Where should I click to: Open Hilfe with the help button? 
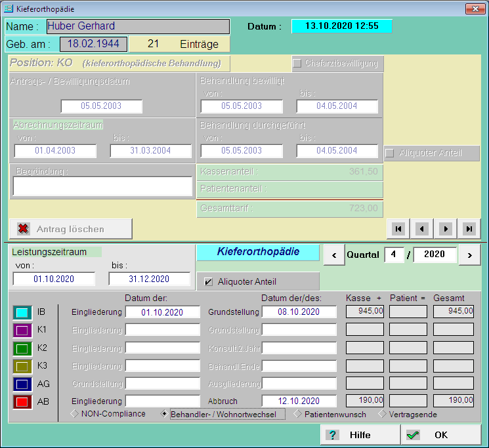(x=360, y=435)
